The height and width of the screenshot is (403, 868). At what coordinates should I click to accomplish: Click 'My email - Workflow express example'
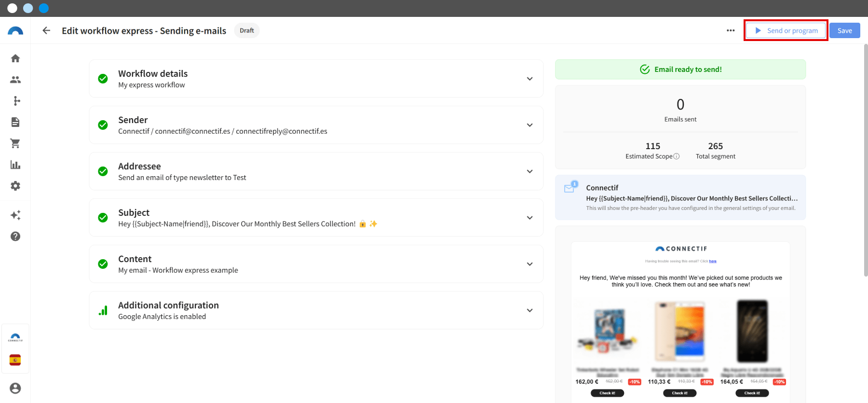click(178, 270)
